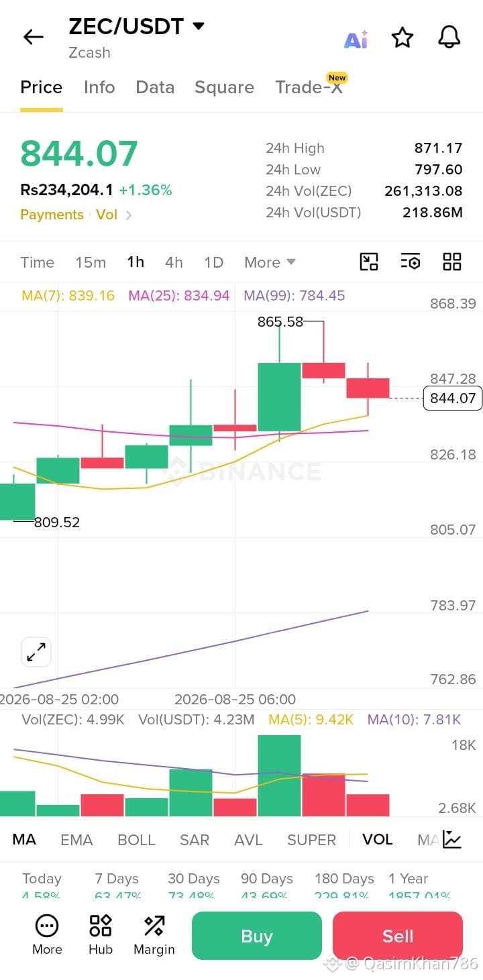Tap the MA(5): 9.42K label
The width and height of the screenshot is (483, 980).
(x=311, y=720)
